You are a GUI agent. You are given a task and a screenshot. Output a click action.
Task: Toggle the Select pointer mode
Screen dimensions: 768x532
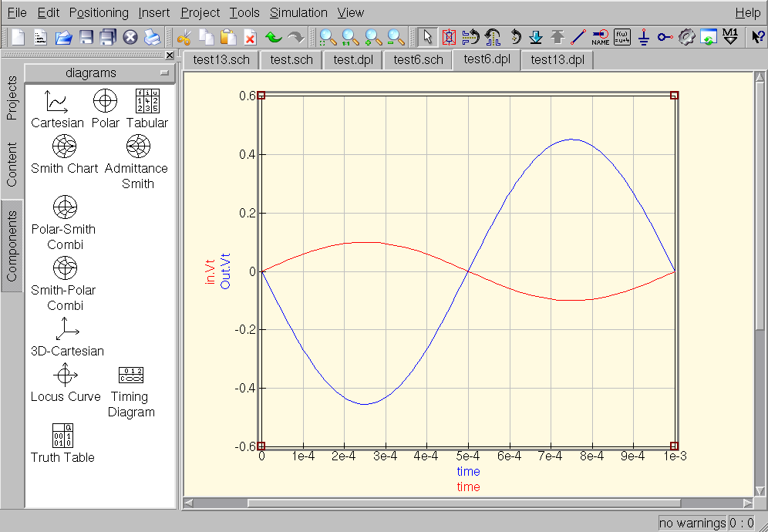(x=427, y=37)
